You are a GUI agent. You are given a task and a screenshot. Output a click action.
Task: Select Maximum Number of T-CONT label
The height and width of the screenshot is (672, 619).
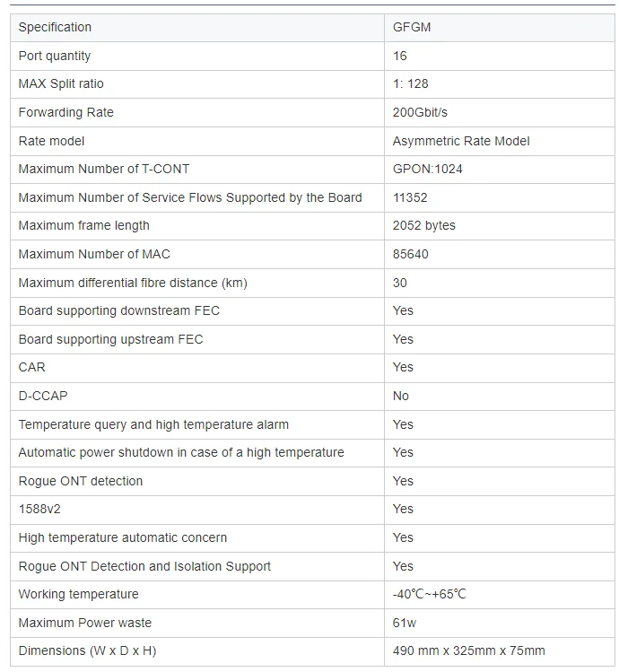tap(104, 169)
